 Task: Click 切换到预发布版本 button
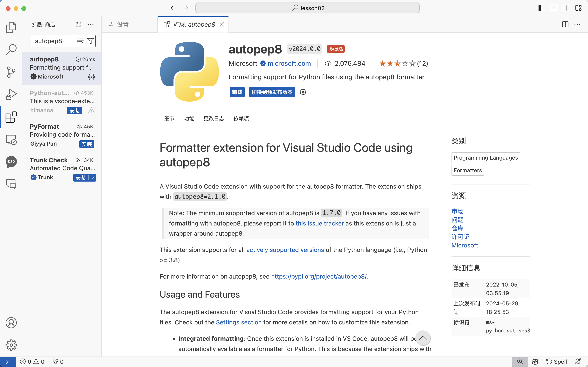[272, 92]
